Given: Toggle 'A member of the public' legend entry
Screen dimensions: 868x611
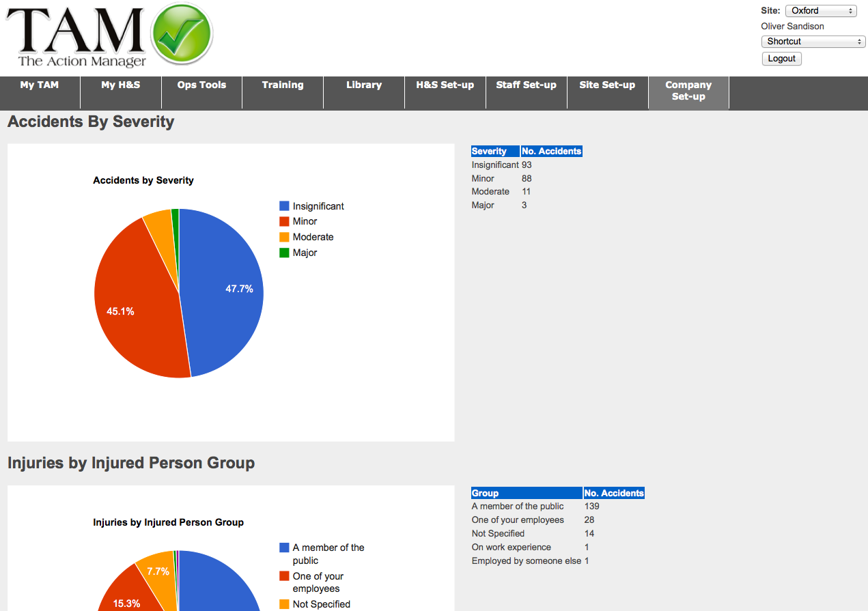Looking at the screenshot, I should pyautogui.click(x=321, y=554).
